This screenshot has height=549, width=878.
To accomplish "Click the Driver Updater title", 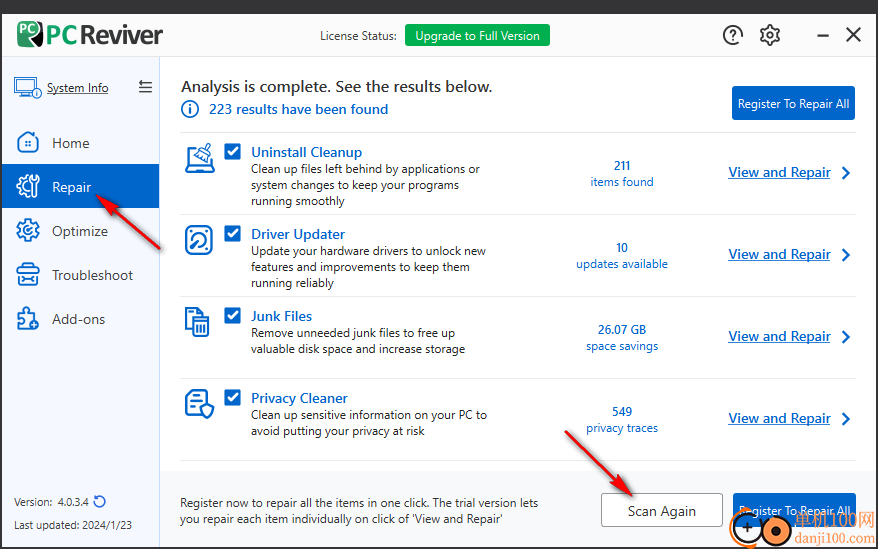I will (298, 234).
